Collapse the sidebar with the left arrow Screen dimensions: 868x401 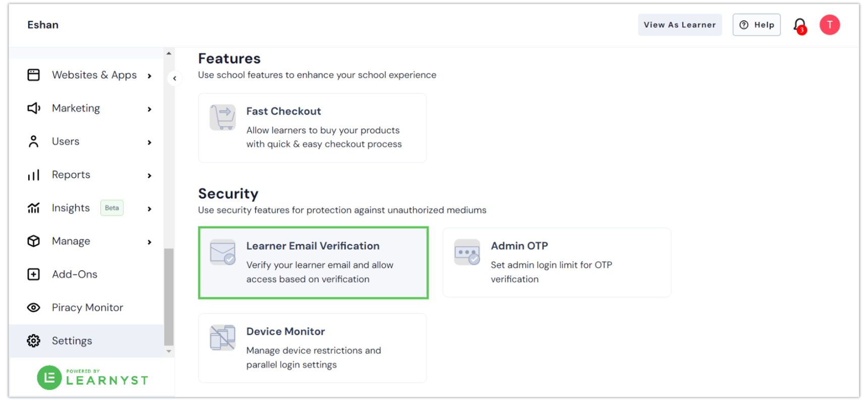(x=175, y=78)
